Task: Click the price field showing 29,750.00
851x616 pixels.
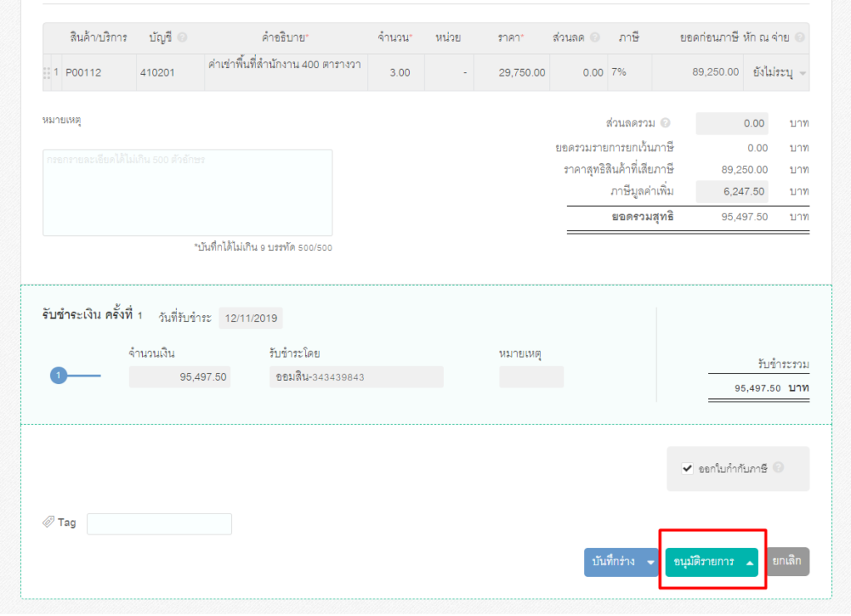Action: point(513,73)
